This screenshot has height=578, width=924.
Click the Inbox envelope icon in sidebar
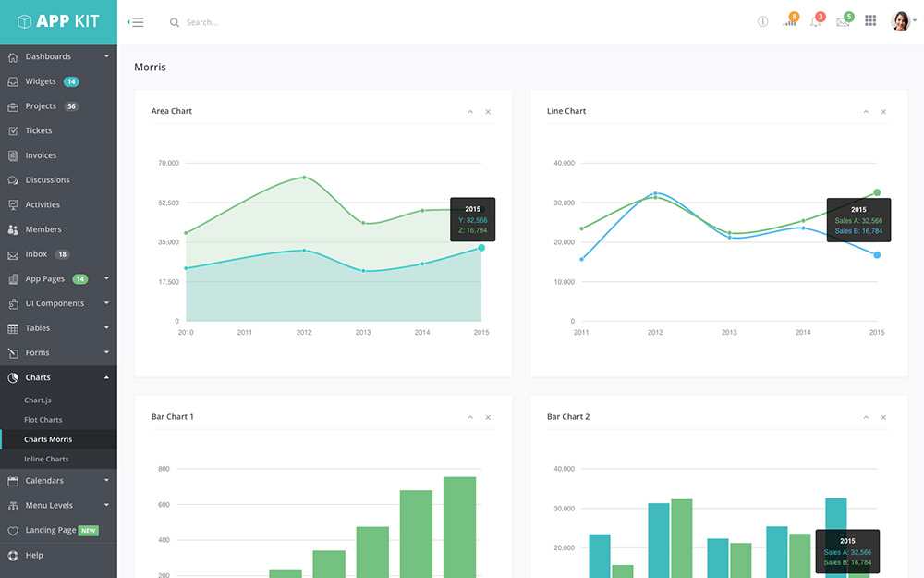point(13,255)
